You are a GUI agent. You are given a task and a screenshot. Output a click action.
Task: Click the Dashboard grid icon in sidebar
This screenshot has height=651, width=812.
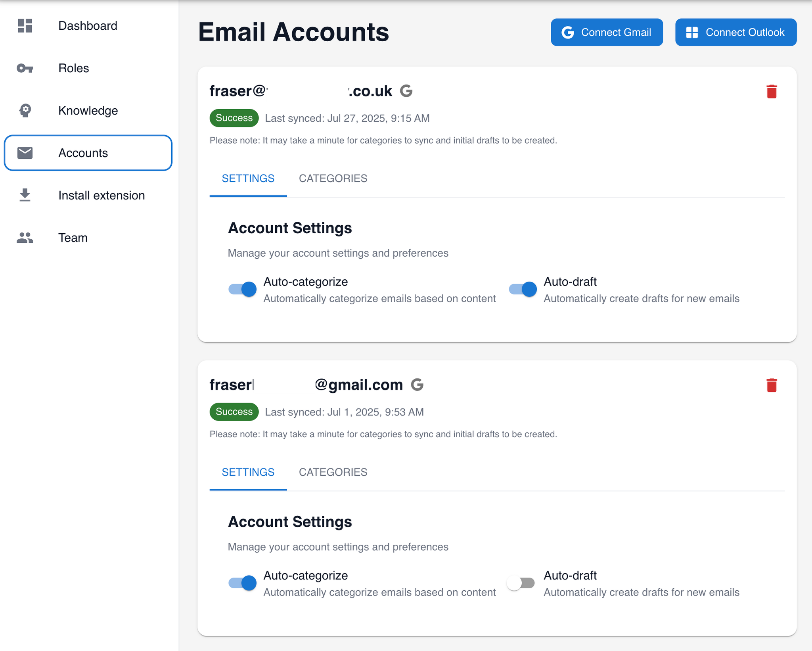(25, 26)
